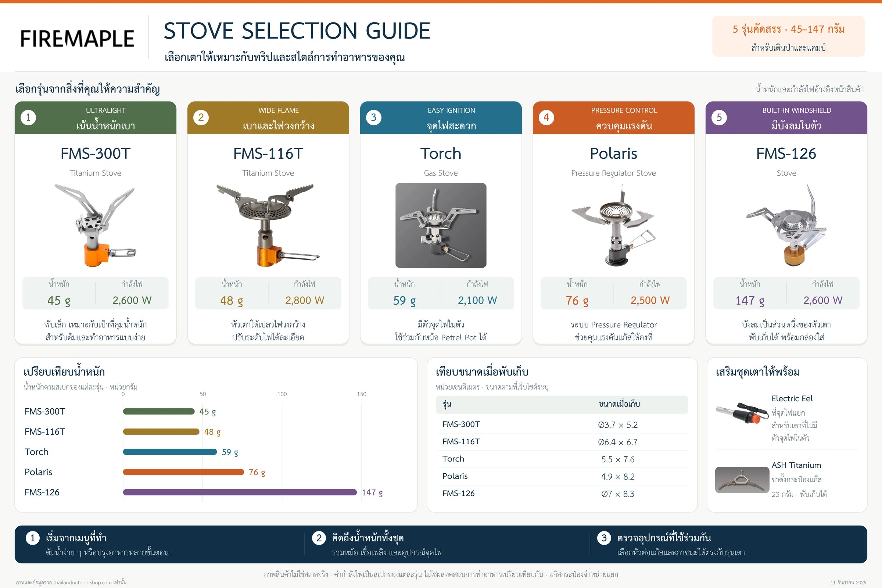Viewport: 882px width, 588px height.
Task: Click the "5 รุ่นคัดสรร · 45–147 กรัม" badge
Action: (x=788, y=36)
